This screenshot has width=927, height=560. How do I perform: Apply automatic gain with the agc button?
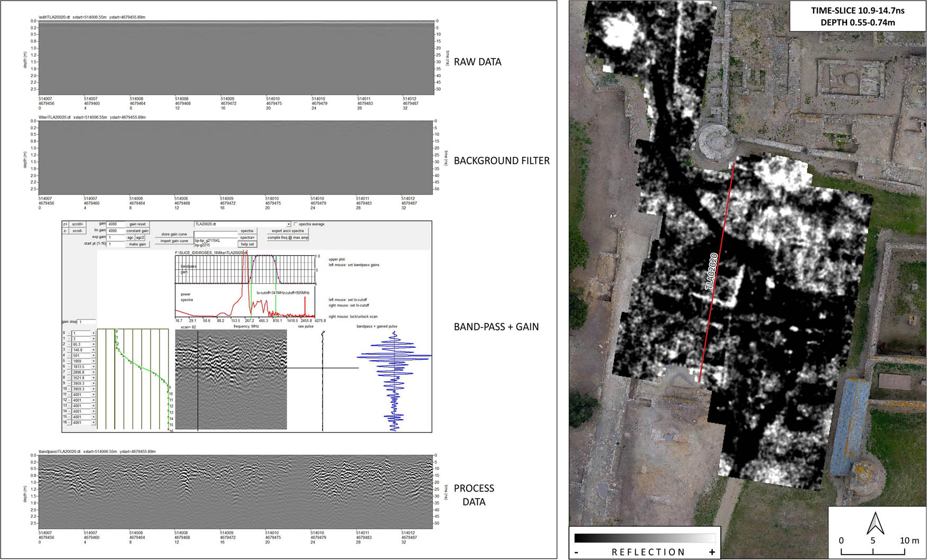pos(130,238)
